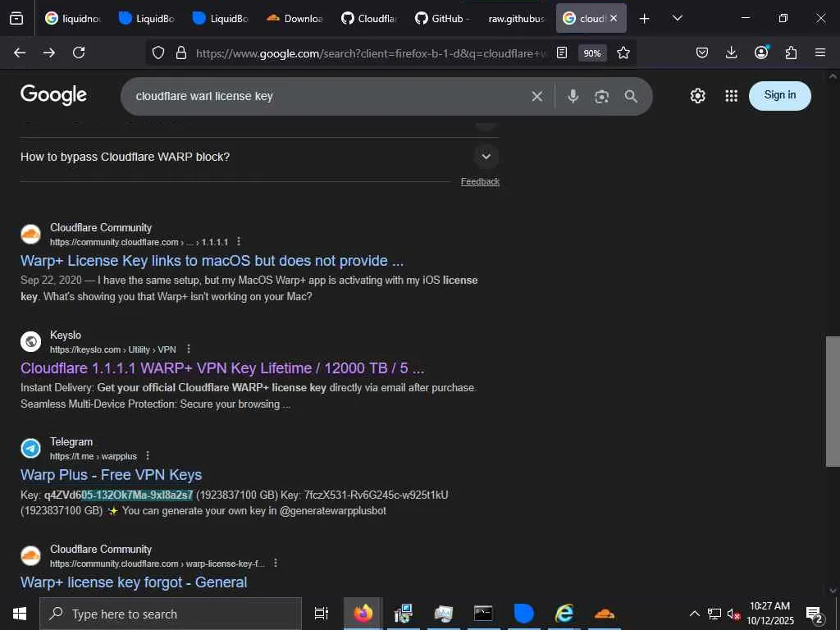Open the tracking protection shield icon

158,52
